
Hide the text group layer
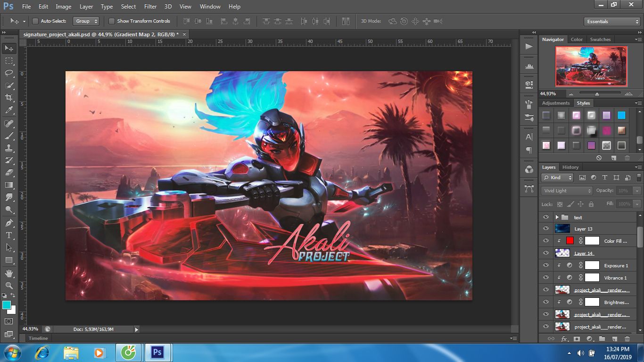point(546,217)
